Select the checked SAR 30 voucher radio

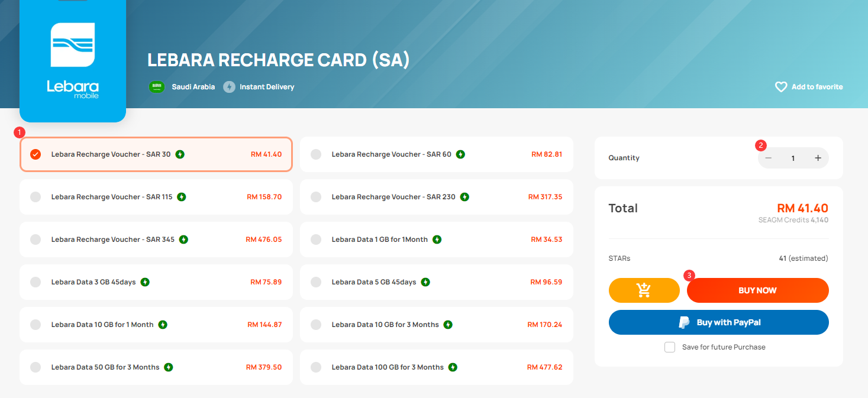click(x=36, y=154)
